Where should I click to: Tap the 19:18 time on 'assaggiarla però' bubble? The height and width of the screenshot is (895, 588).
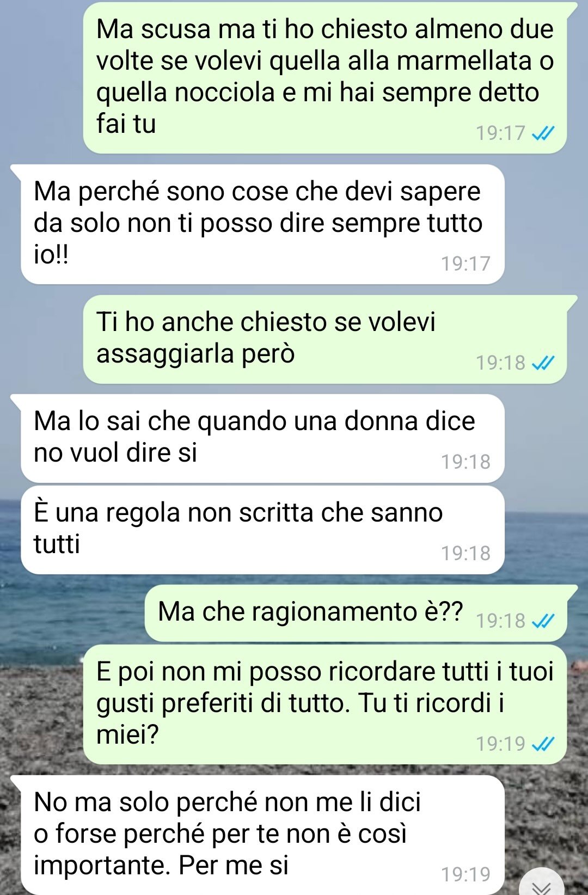501,363
